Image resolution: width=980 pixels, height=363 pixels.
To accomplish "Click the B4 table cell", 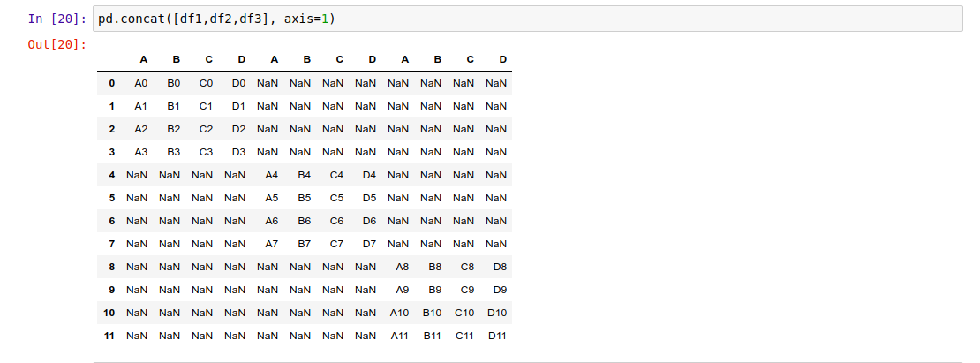I will [305, 175].
